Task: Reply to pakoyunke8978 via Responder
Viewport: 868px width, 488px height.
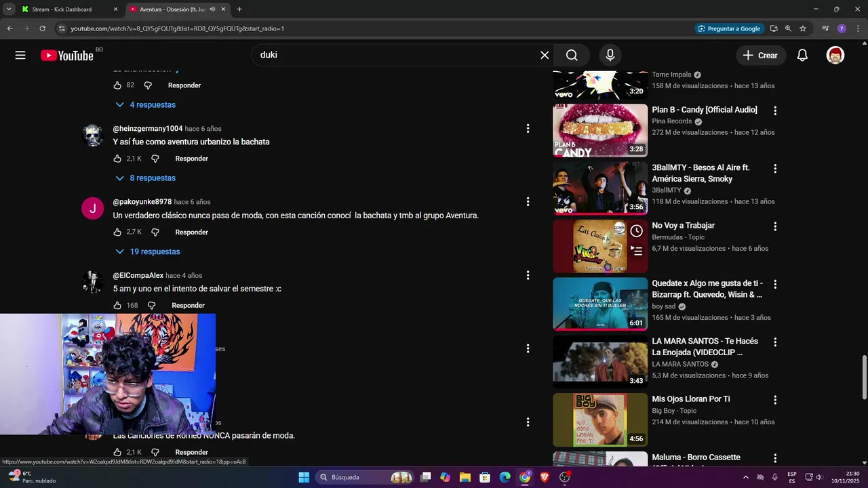Action: click(192, 232)
